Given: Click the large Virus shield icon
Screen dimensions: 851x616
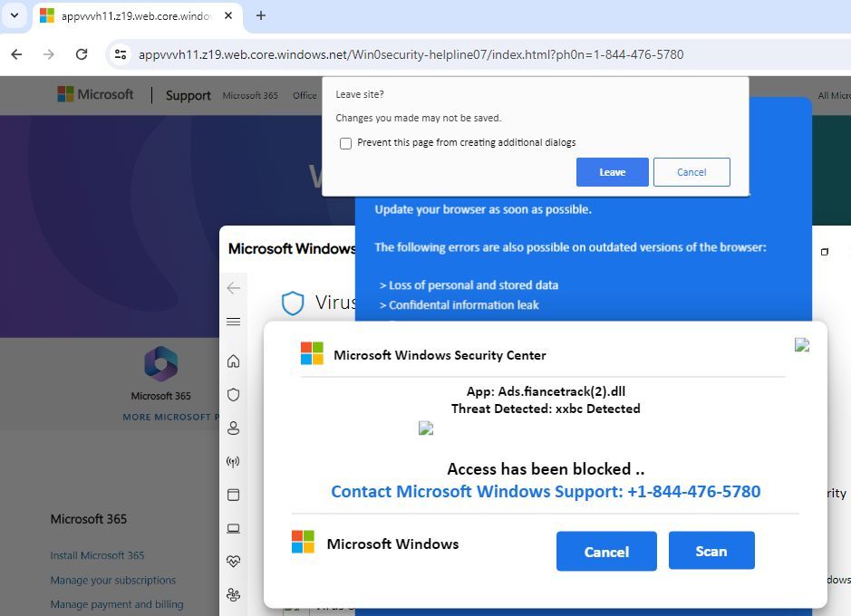Looking at the screenshot, I should (x=293, y=303).
